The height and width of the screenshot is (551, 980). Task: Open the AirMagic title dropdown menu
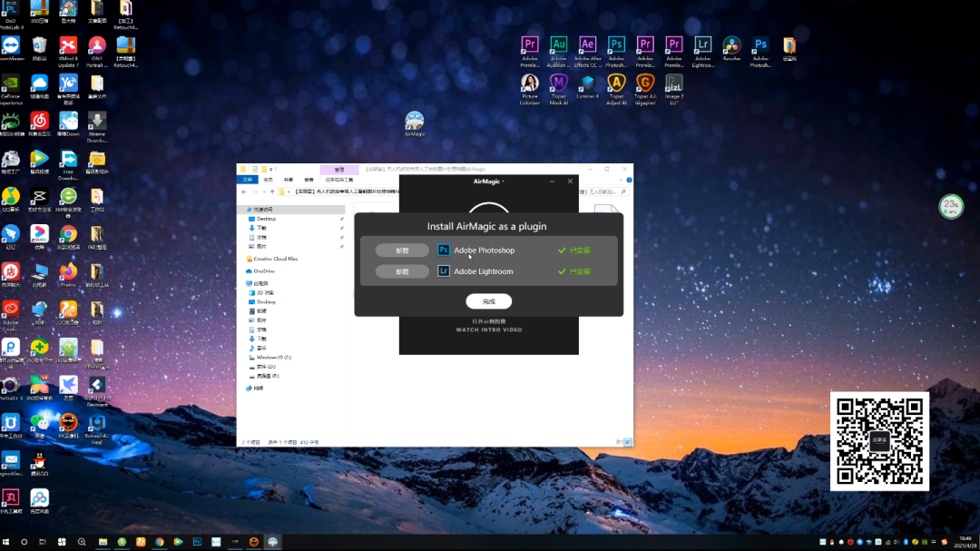[489, 182]
